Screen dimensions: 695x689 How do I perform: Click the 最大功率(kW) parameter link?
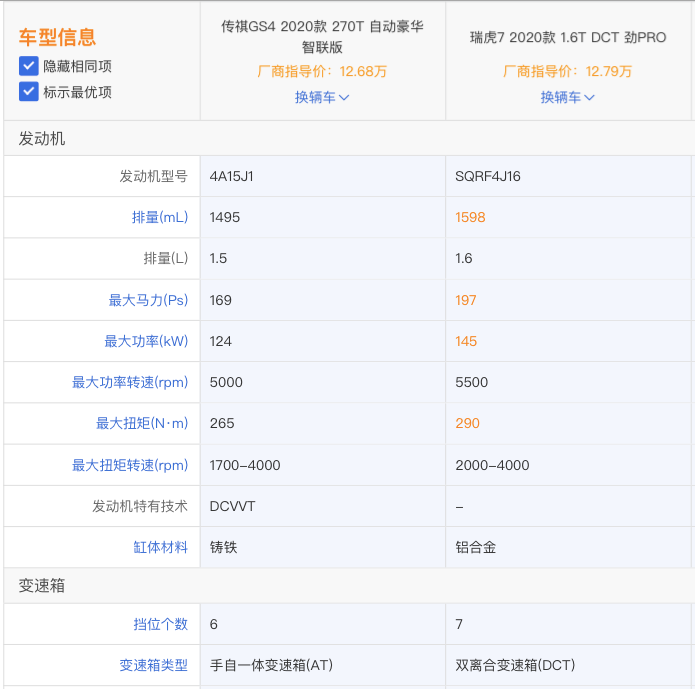[x=146, y=341]
